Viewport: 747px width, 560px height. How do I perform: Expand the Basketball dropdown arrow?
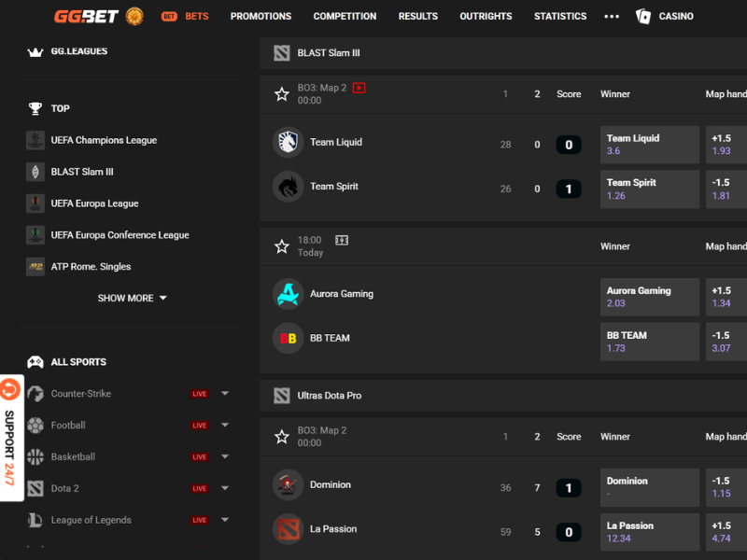coord(225,456)
